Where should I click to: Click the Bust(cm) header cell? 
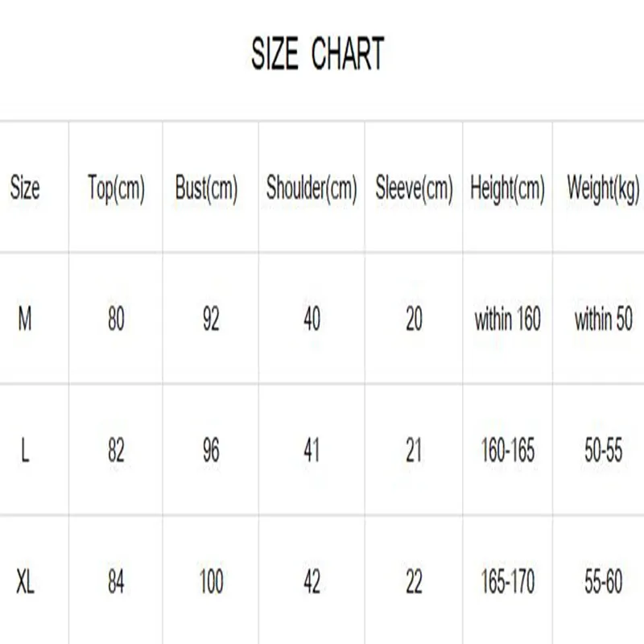coord(207,189)
